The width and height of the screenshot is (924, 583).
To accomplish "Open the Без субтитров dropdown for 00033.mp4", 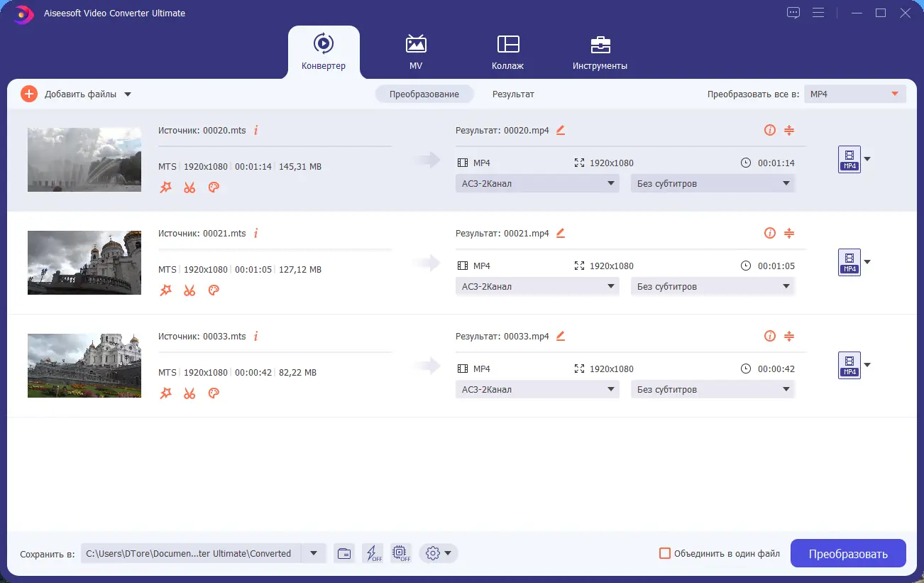I will [x=713, y=389].
